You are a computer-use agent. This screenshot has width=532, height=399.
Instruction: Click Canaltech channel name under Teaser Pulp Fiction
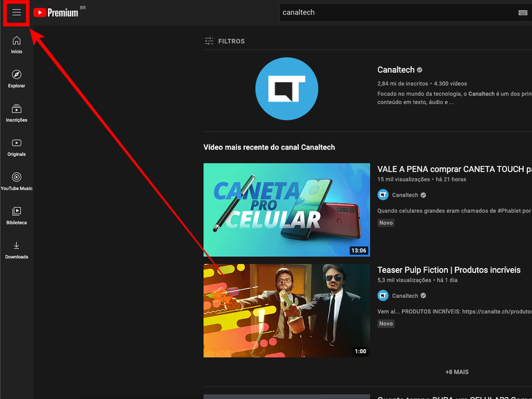[405, 296]
